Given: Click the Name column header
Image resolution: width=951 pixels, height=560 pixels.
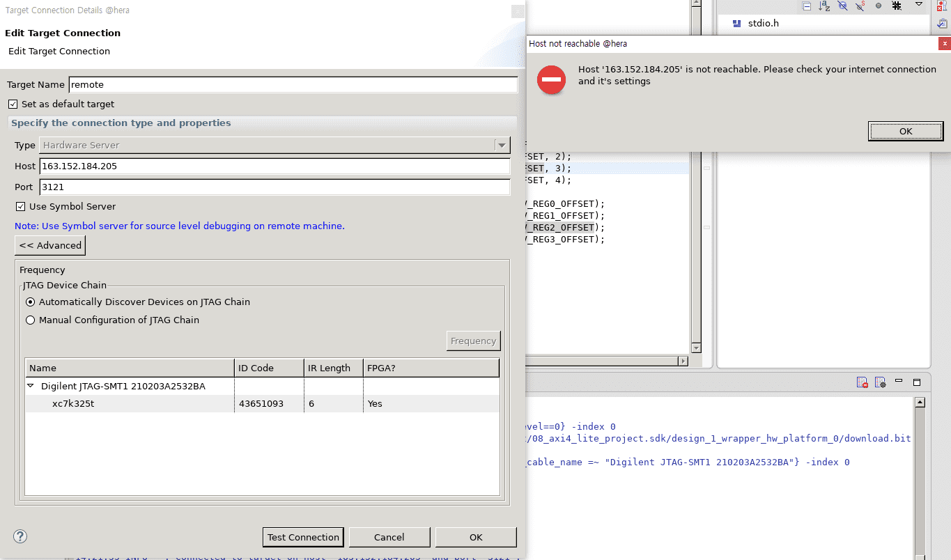Looking at the screenshot, I should pos(130,368).
